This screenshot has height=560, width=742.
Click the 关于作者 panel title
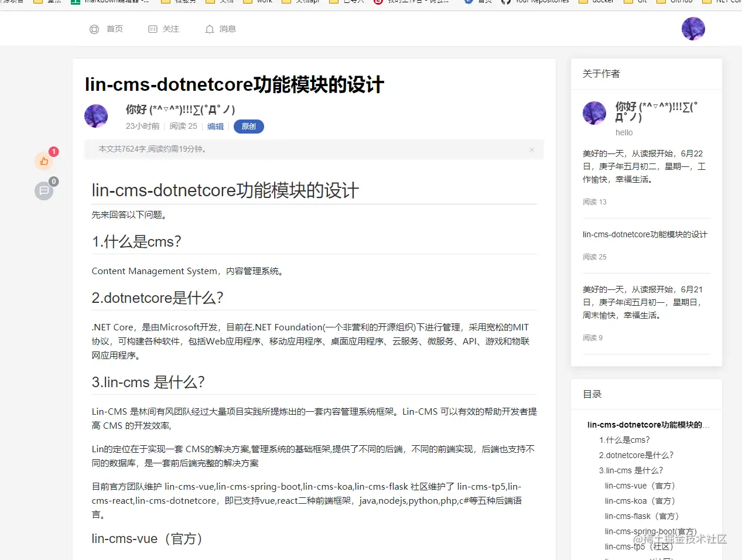pyautogui.click(x=601, y=74)
